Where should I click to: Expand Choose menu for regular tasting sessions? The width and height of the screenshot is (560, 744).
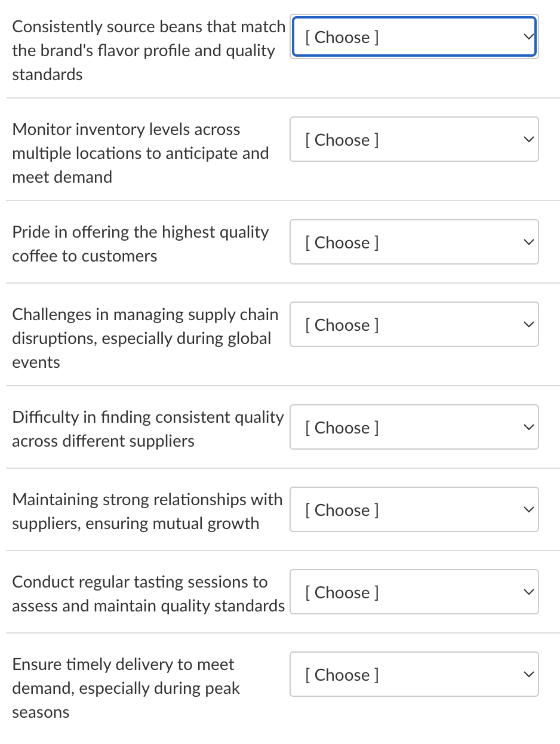click(x=414, y=592)
